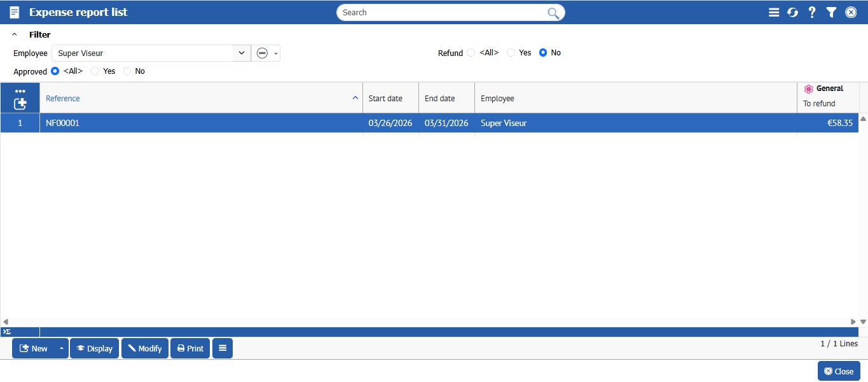
Task: Collapse the Filter section chevron
Action: (15, 35)
